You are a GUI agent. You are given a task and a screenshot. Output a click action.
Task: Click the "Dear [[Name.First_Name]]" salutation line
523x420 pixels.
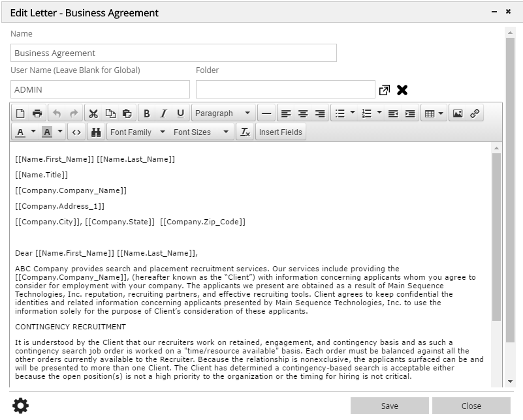[x=106, y=253]
